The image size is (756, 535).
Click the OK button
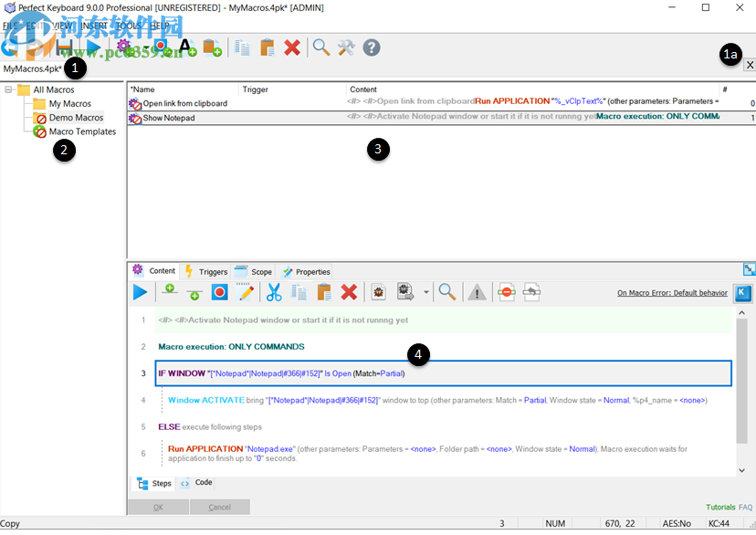pos(158,507)
